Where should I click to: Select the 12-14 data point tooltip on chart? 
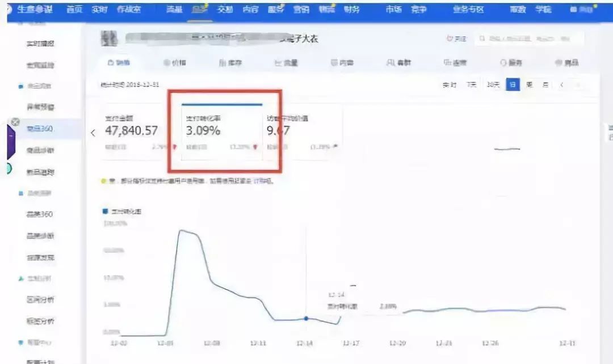click(305, 319)
